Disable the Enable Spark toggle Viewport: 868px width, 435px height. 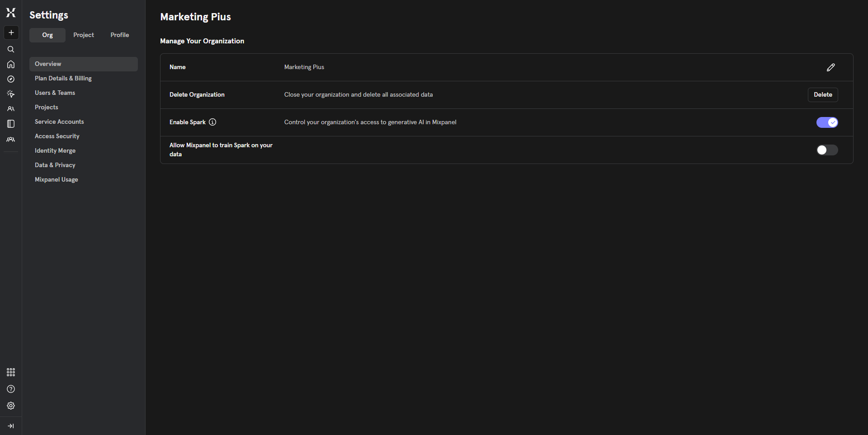tap(827, 122)
